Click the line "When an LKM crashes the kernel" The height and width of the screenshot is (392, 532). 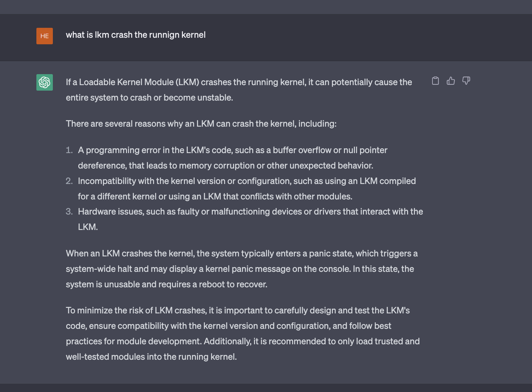click(x=242, y=254)
